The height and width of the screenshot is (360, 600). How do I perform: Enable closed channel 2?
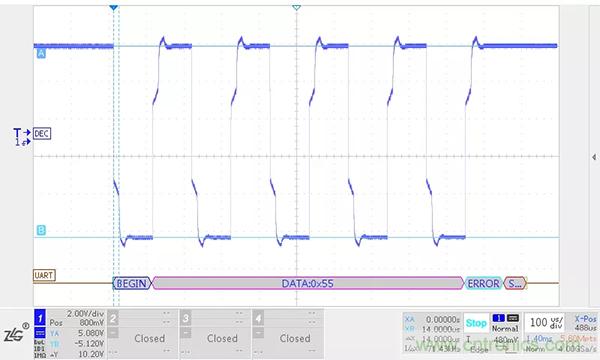coord(143,334)
